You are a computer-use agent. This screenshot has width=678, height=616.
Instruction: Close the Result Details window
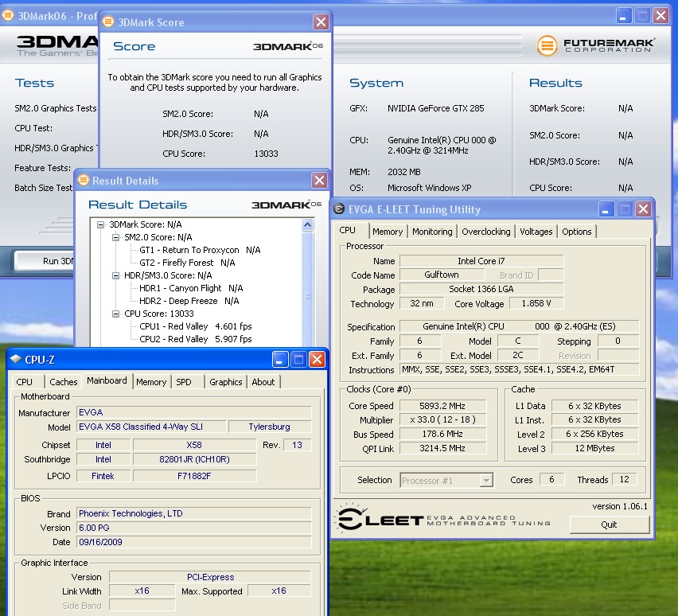click(x=319, y=181)
